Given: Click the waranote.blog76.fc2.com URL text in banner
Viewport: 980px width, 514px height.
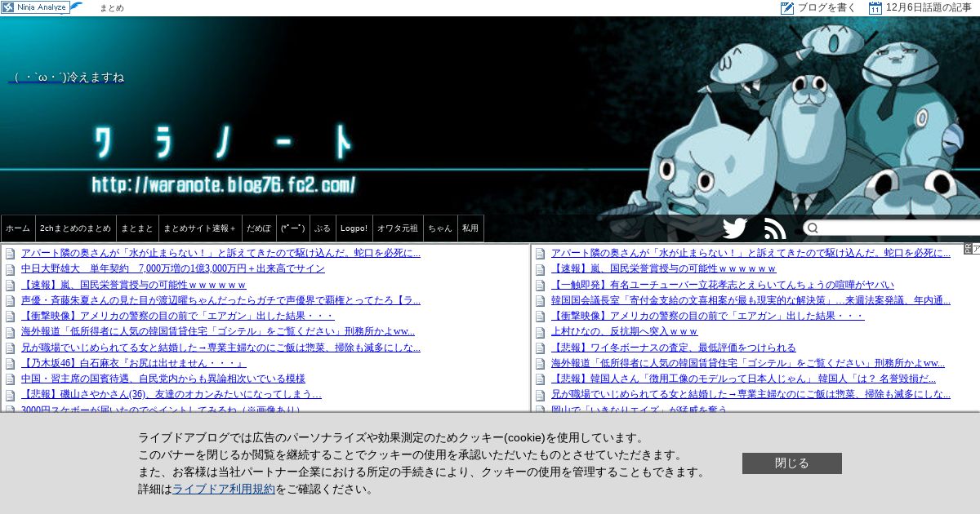Looking at the screenshot, I should (224, 184).
